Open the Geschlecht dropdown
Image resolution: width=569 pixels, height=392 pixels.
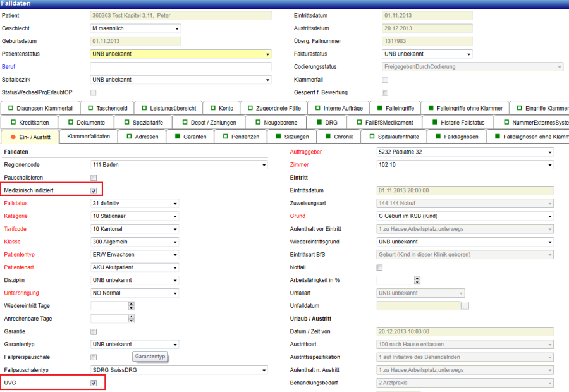click(x=135, y=28)
